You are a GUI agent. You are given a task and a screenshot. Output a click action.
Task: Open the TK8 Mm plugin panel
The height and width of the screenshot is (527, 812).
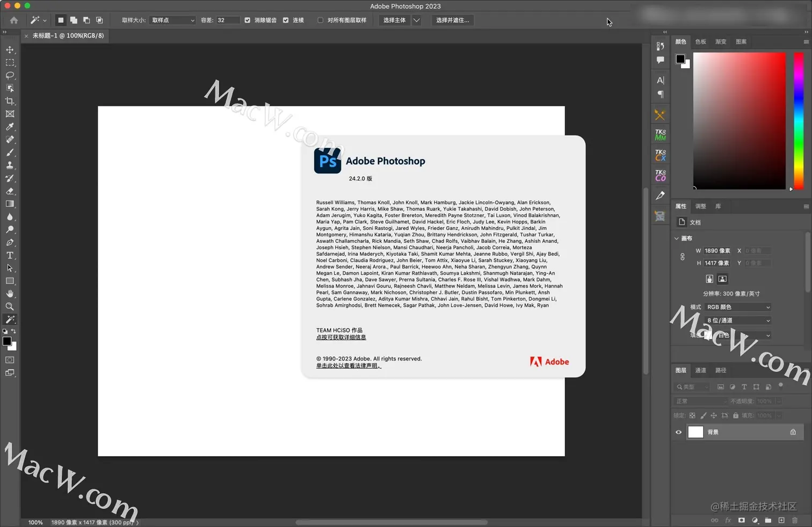(x=660, y=135)
